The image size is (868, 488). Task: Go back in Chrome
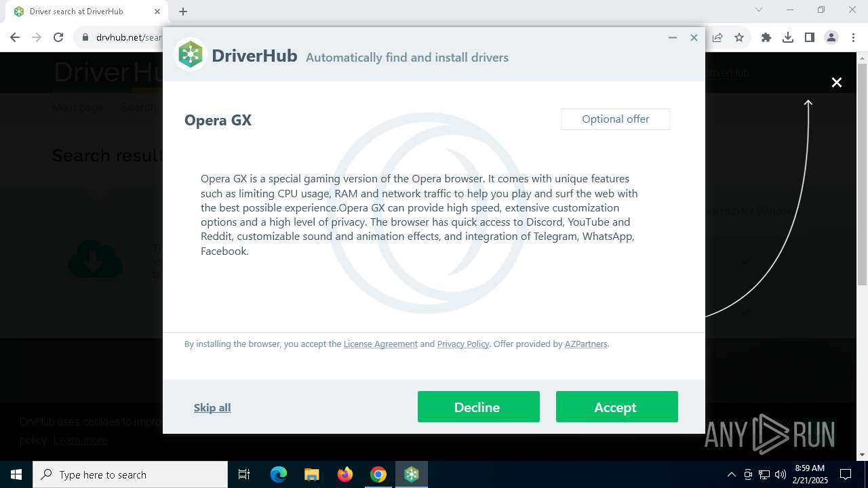pos(15,37)
